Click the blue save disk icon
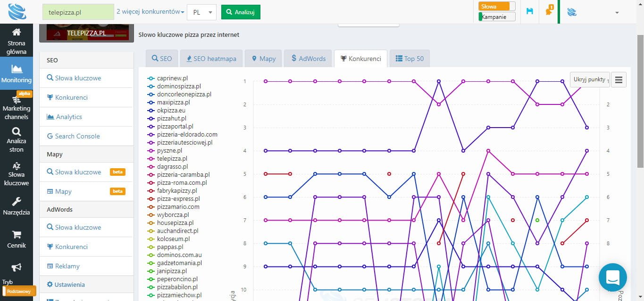 tap(530, 11)
